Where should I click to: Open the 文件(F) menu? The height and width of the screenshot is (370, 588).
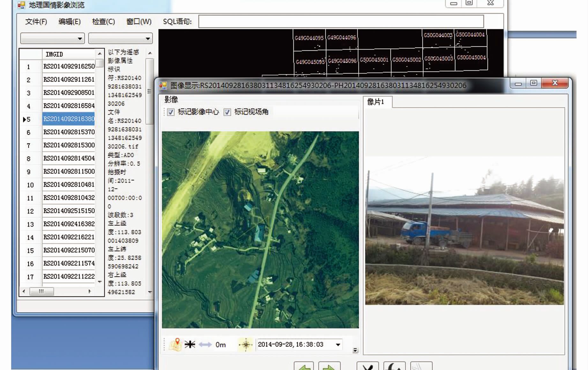tap(36, 21)
